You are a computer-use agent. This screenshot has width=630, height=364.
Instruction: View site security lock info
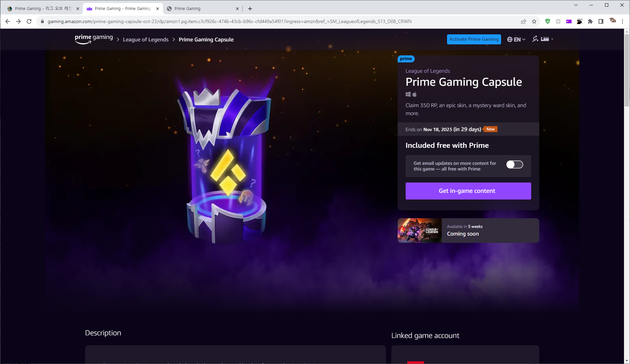pos(42,21)
